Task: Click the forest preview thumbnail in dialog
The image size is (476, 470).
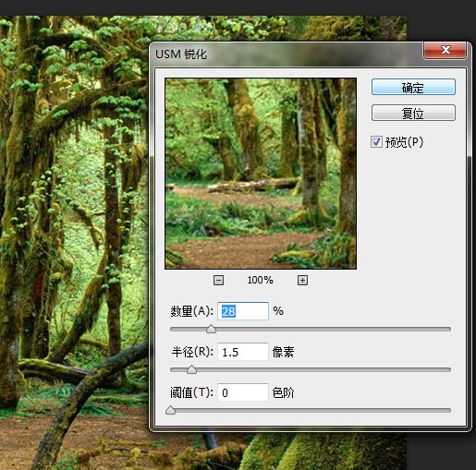Action: click(261, 174)
